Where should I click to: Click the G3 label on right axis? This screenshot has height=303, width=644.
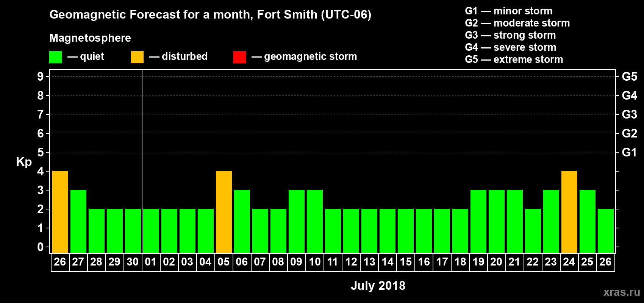(x=630, y=114)
